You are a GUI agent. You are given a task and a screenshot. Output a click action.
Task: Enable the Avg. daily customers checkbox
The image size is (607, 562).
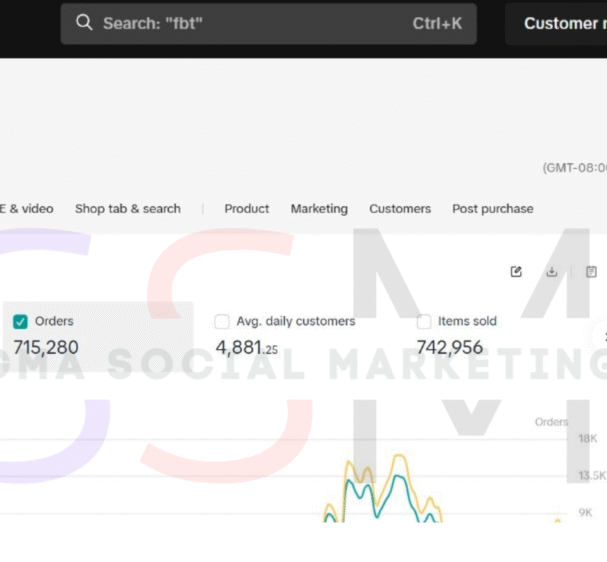point(222,322)
